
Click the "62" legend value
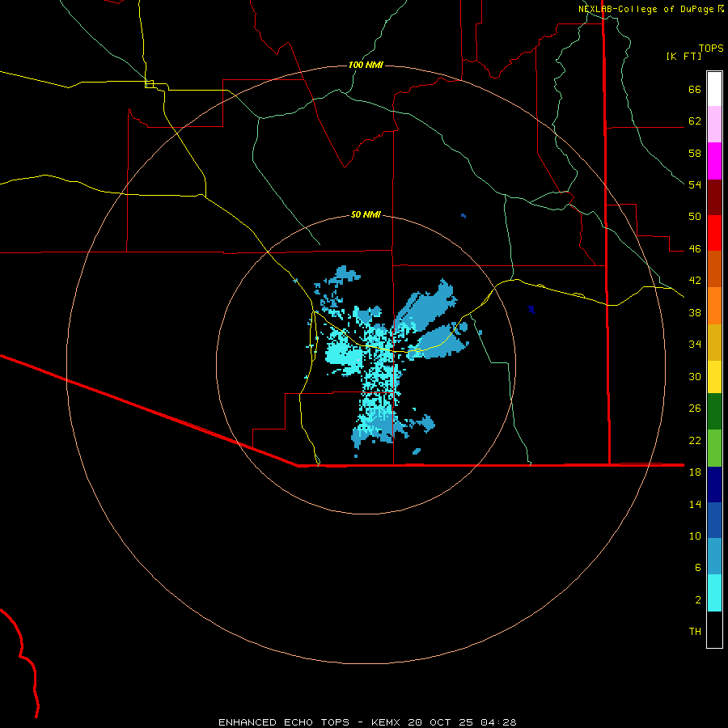click(x=695, y=121)
